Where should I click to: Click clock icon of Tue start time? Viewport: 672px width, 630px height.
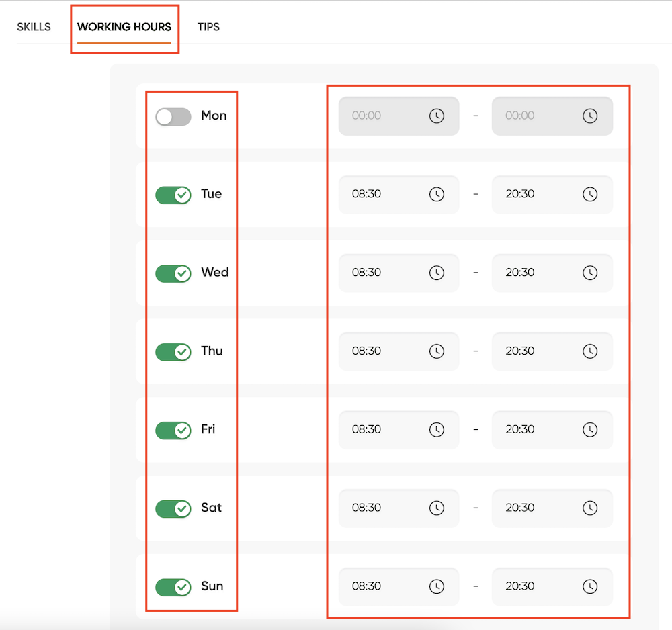437,194
